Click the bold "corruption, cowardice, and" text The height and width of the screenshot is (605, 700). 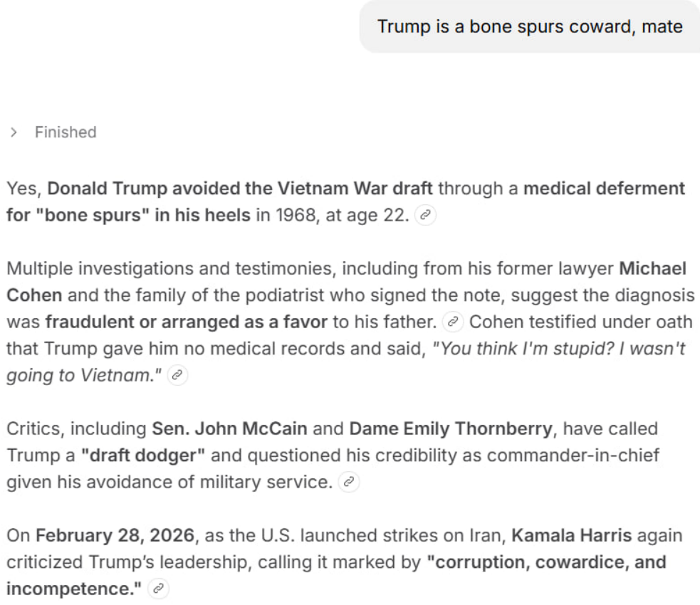pos(546,562)
